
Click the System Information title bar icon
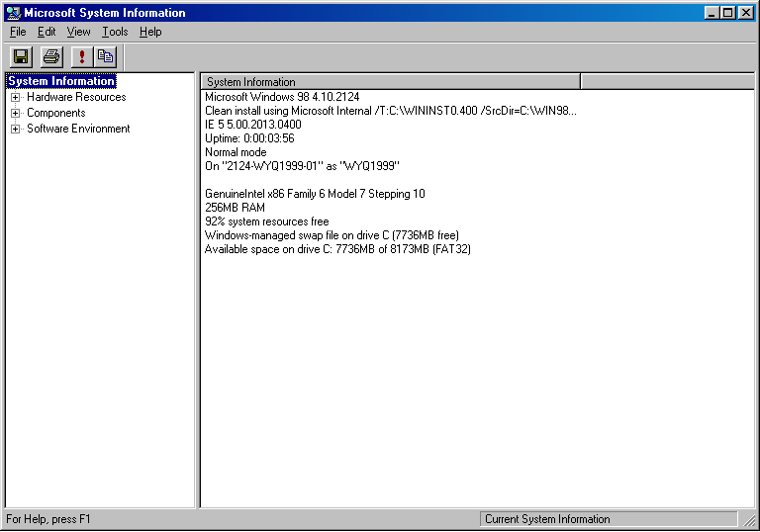coord(14,13)
